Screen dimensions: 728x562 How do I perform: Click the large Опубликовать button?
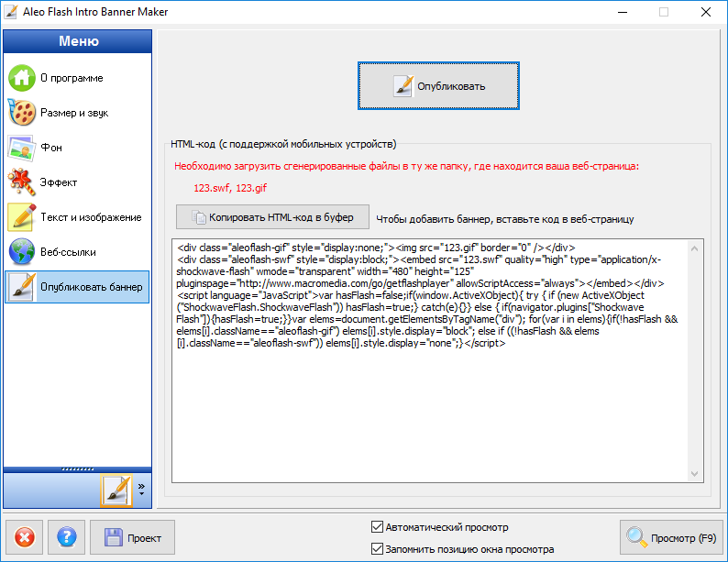tap(438, 86)
